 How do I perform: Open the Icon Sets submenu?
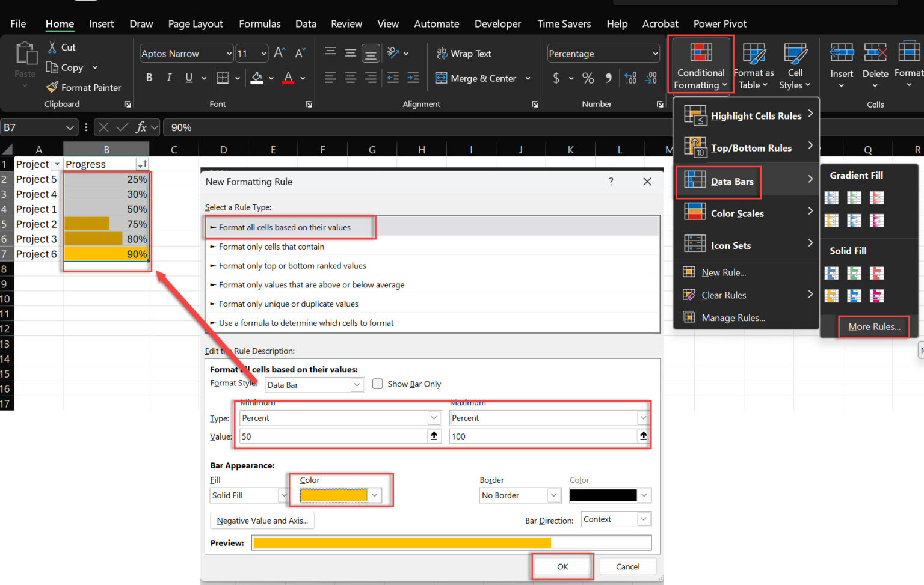point(731,245)
